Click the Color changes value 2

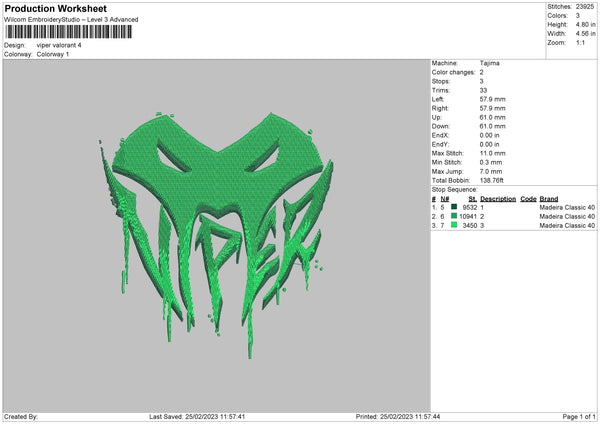tap(481, 72)
